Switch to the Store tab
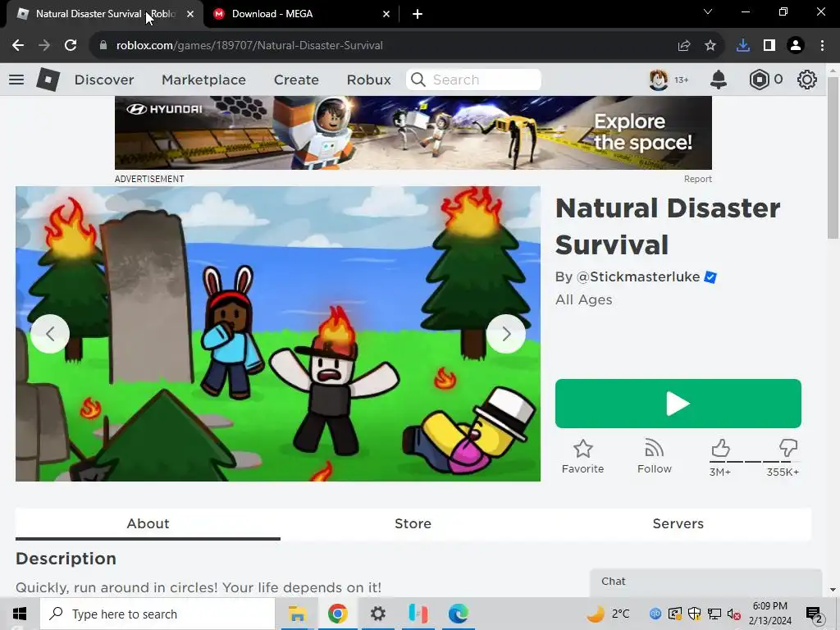The height and width of the screenshot is (630, 840). click(413, 523)
